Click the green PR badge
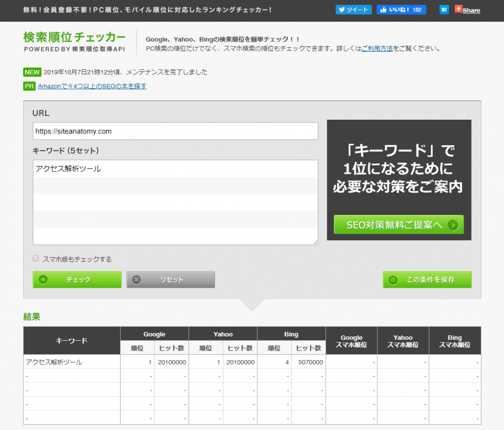 click(x=29, y=86)
